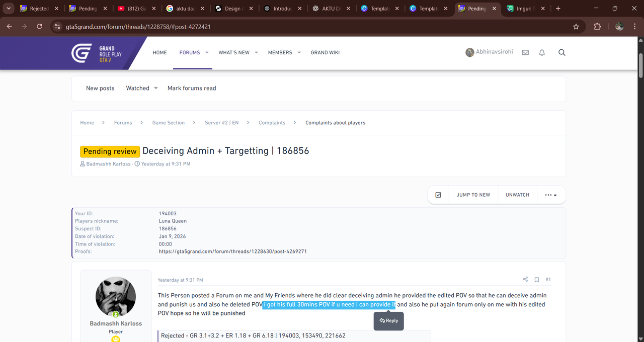The width and height of the screenshot is (644, 342).
Task: Click the Pending review label
Action: (x=110, y=151)
